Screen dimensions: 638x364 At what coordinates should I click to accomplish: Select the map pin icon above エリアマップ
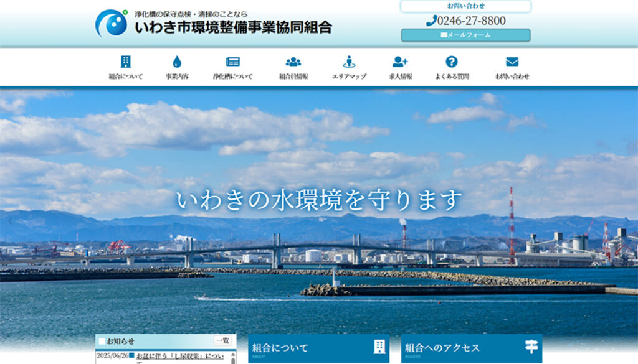point(348,60)
